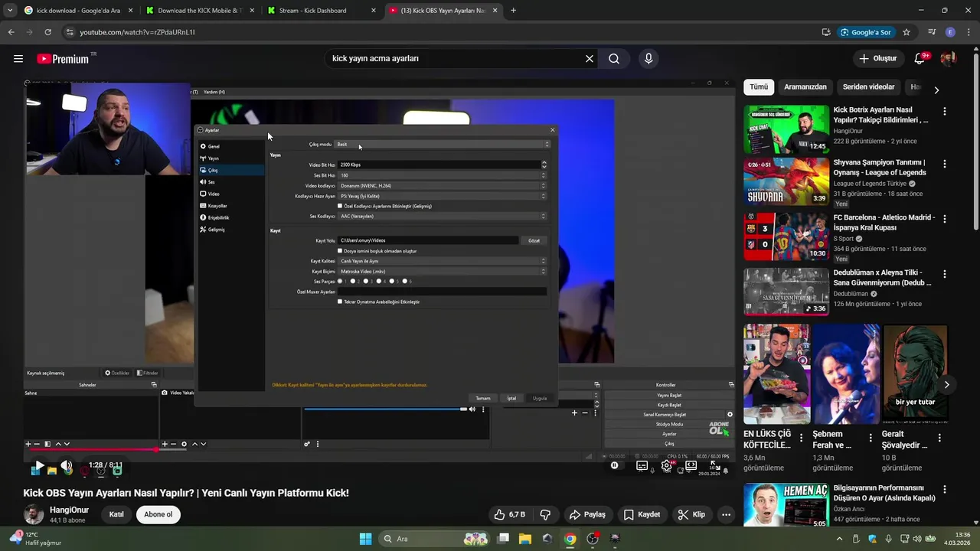Open Task View on the taskbar

click(503, 539)
